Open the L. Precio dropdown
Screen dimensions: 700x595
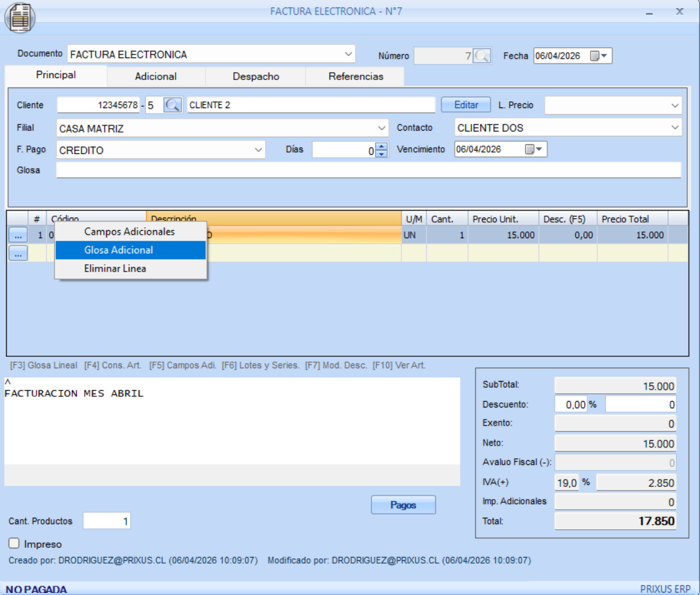pyautogui.click(x=675, y=105)
